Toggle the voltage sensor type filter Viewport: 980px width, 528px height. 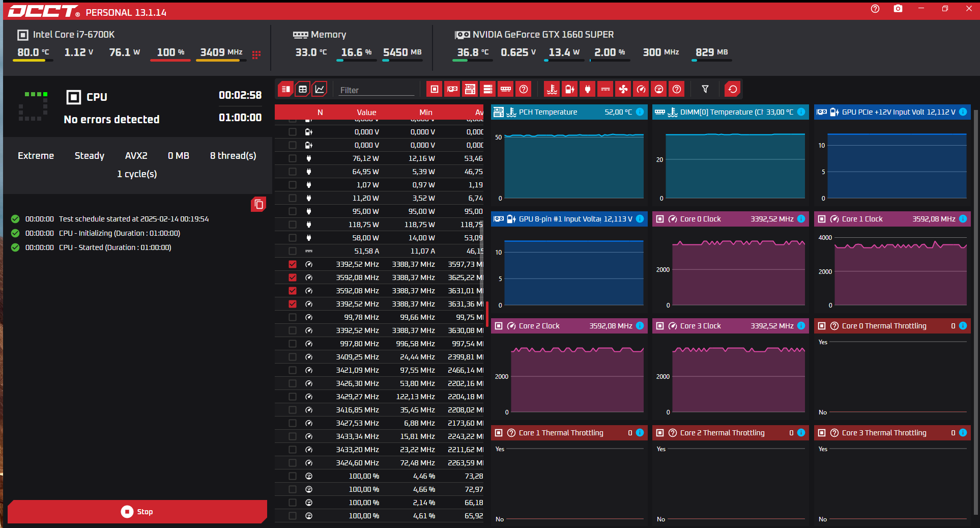570,89
